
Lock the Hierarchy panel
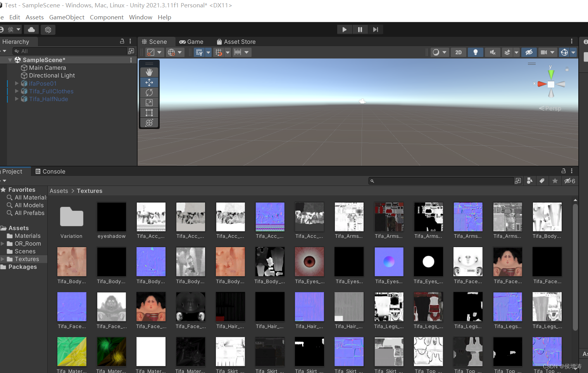tap(122, 41)
